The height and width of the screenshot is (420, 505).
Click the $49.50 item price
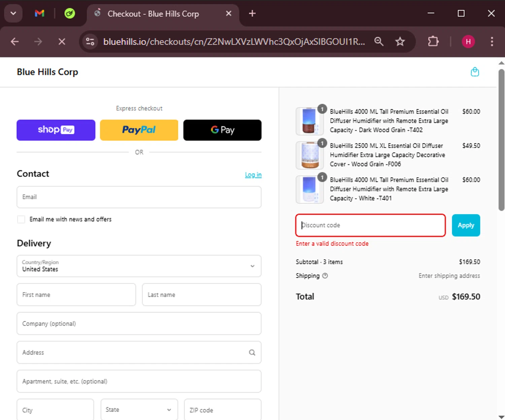pyautogui.click(x=471, y=146)
